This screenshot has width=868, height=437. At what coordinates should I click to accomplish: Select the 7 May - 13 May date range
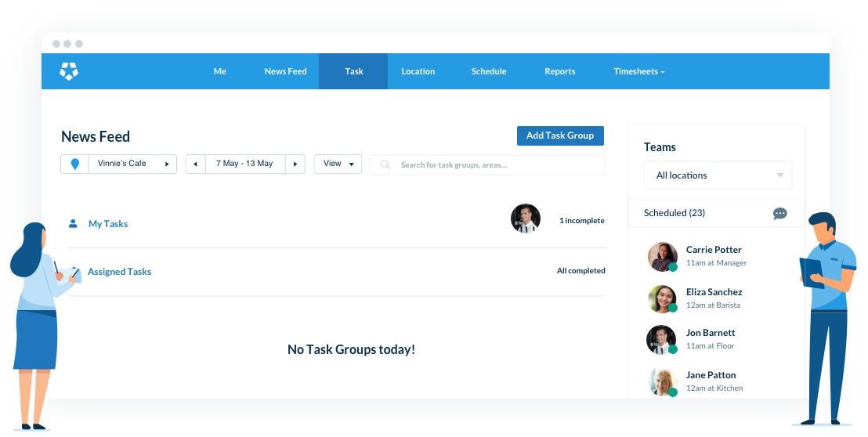tap(244, 164)
